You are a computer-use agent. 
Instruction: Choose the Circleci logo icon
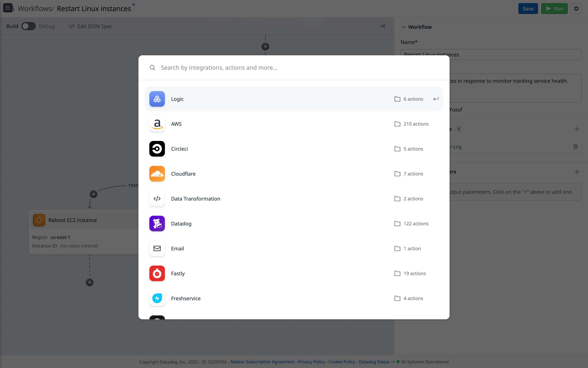point(157,149)
